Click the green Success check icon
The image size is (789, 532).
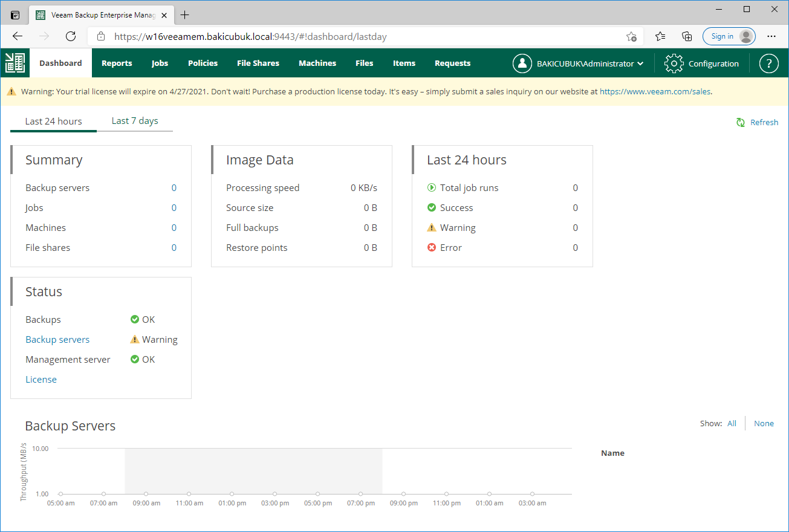432,207
